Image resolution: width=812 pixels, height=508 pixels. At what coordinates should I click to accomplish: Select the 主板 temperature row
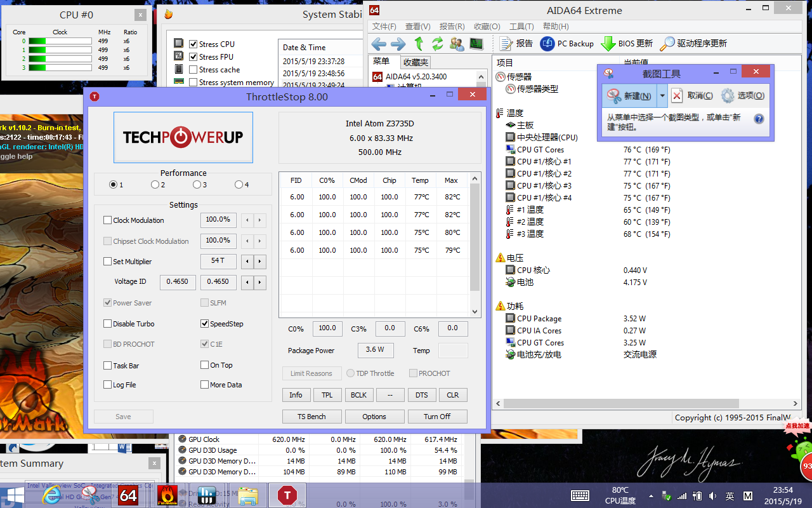coord(520,125)
